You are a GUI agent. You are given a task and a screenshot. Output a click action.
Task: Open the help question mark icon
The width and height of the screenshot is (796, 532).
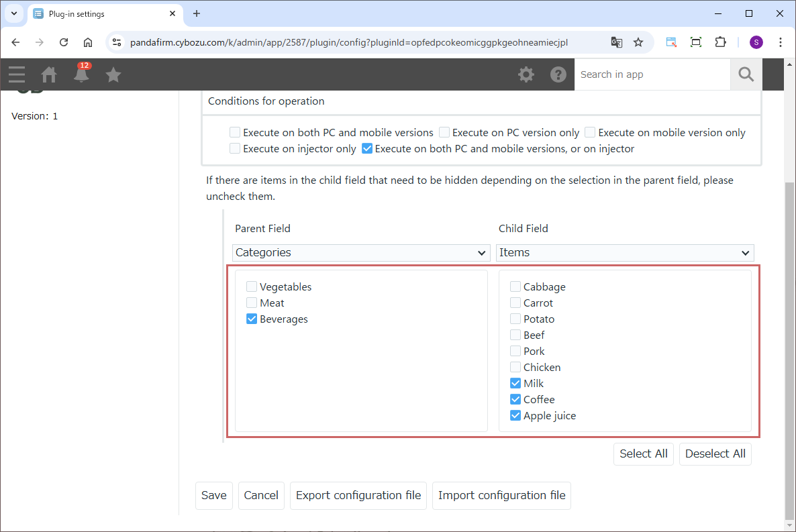pos(558,74)
